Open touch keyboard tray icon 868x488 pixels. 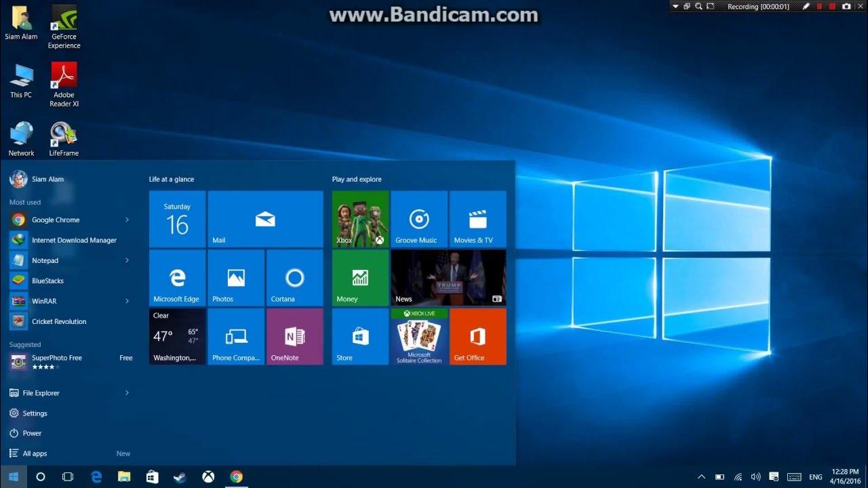pyautogui.click(x=794, y=477)
